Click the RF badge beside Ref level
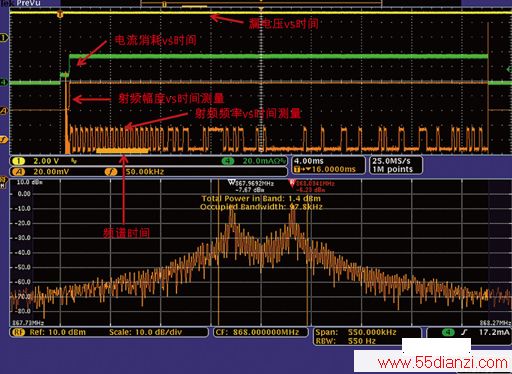This screenshot has height=374, width=512. tap(18, 332)
